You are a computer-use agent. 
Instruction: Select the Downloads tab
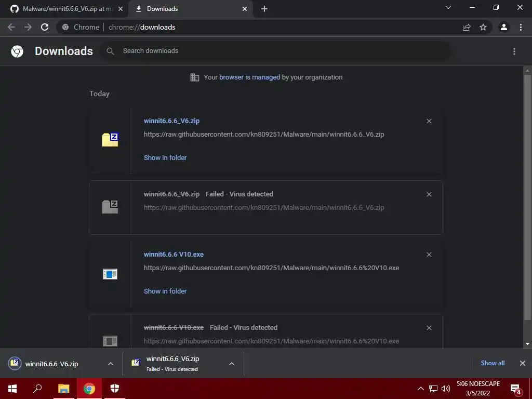coord(190,9)
